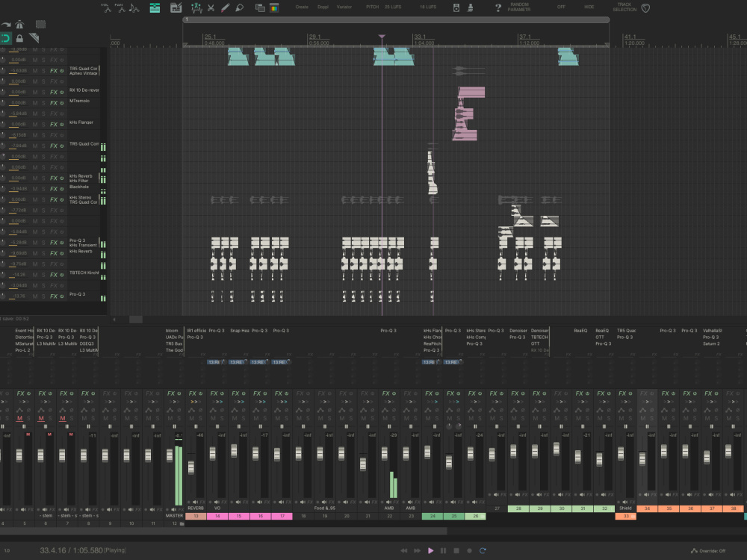Click the speaker monitor icon in toolbar
This screenshot has width=747, height=560.
pyautogui.click(x=456, y=7)
